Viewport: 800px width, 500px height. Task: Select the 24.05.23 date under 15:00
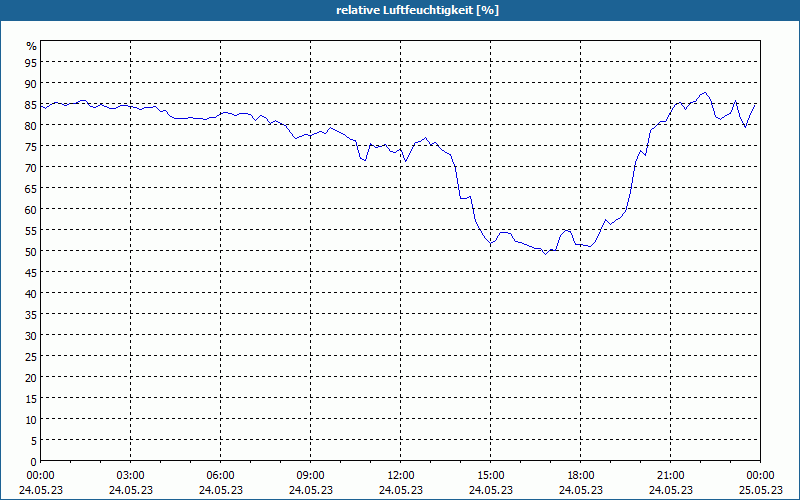[x=490, y=490]
